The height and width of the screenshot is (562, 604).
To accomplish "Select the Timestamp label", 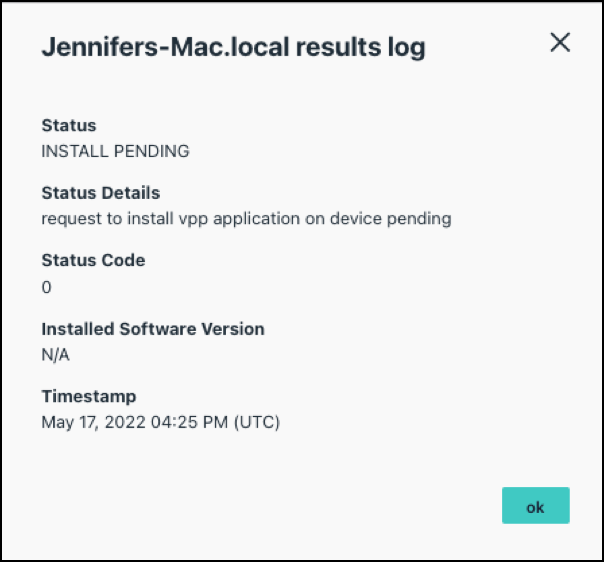I will pos(88,396).
